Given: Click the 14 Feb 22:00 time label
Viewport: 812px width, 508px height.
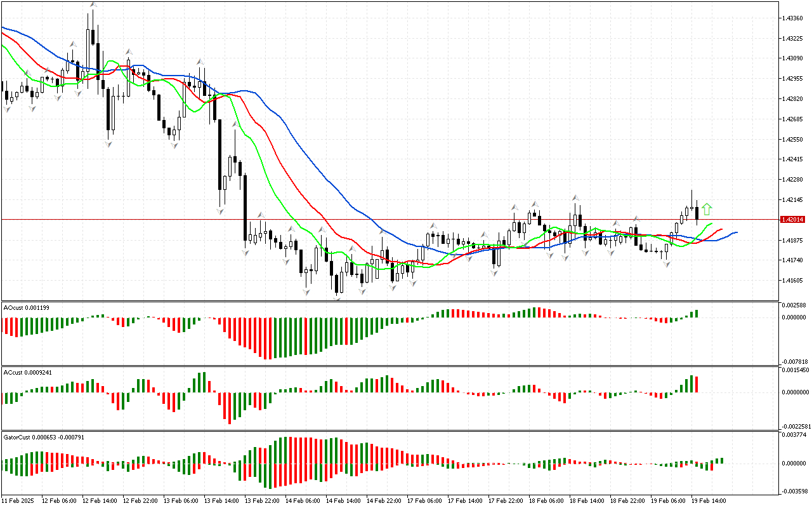Looking at the screenshot, I should [x=384, y=501].
